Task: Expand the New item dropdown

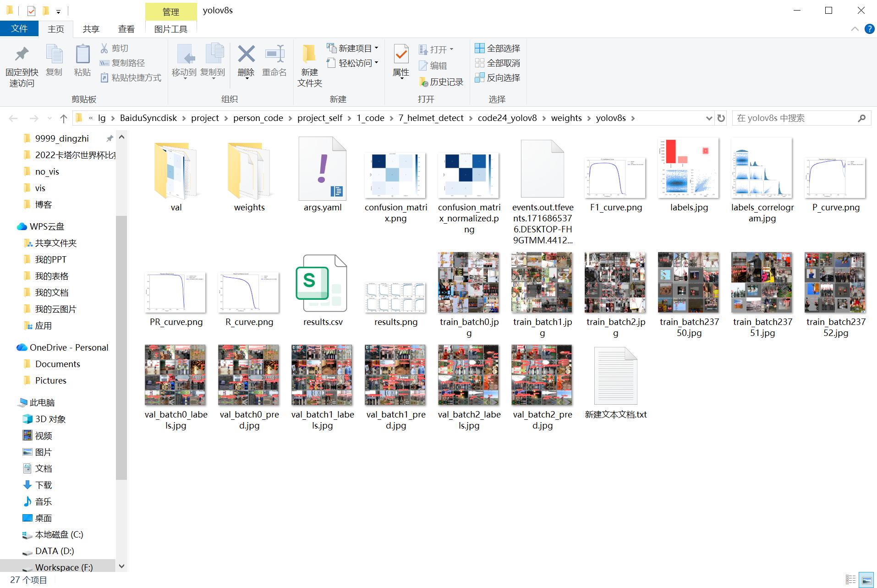Action: [377, 48]
